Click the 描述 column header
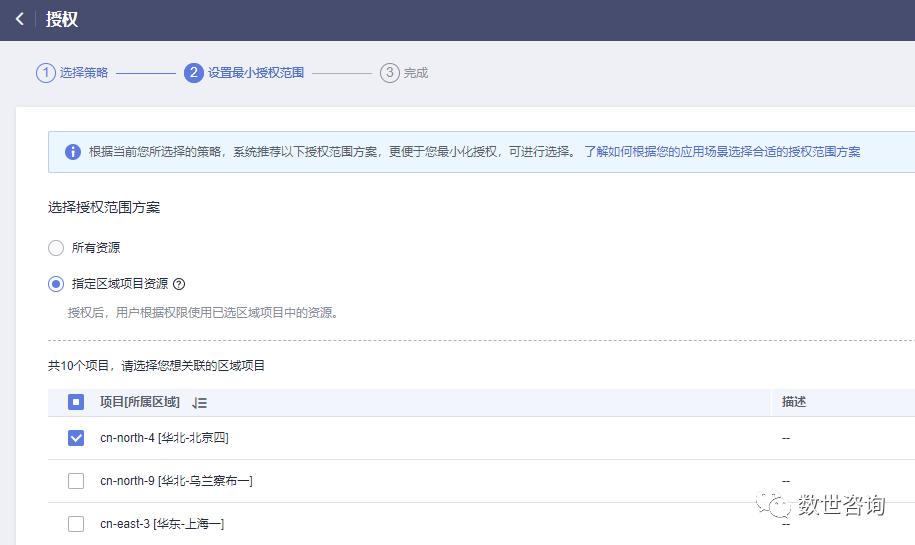The height and width of the screenshot is (545, 915). [x=794, y=402]
